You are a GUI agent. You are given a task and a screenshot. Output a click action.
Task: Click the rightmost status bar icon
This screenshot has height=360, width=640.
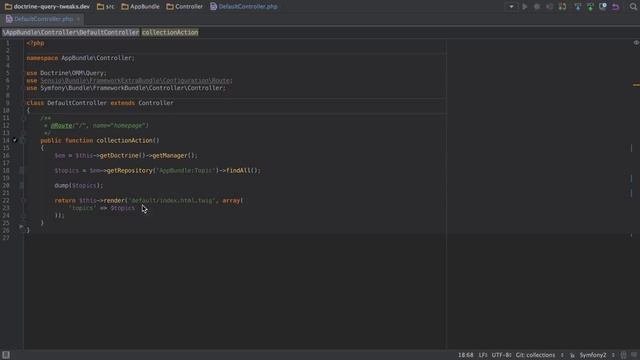634,355
